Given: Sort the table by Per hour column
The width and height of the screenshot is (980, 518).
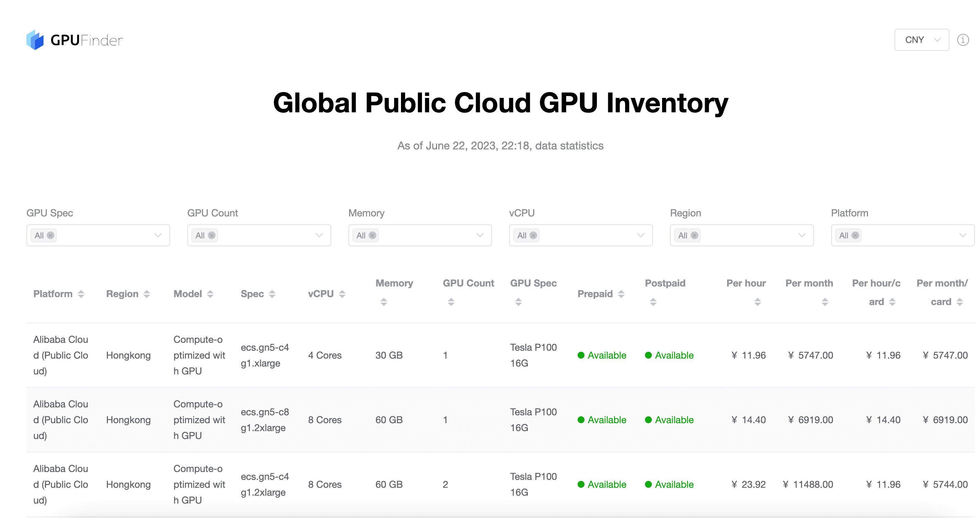Looking at the screenshot, I should [758, 302].
